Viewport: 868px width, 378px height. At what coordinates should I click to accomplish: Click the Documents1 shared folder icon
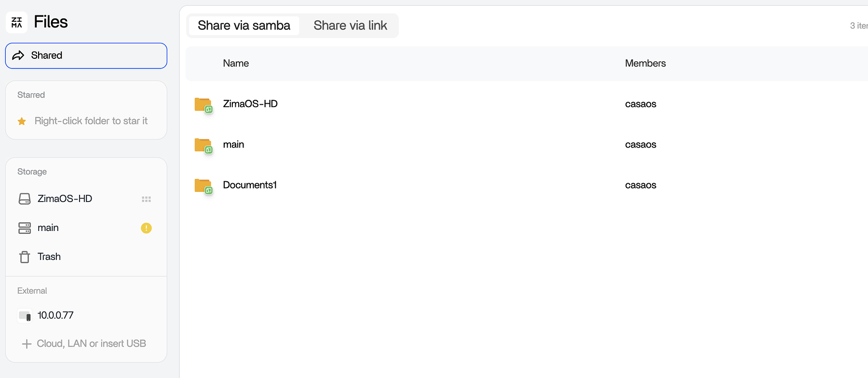[203, 186]
